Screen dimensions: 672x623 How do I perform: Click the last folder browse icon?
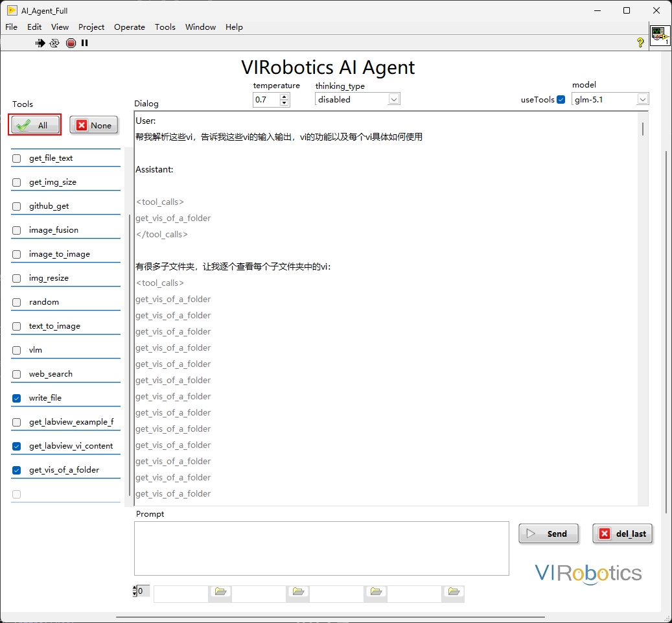pos(454,591)
